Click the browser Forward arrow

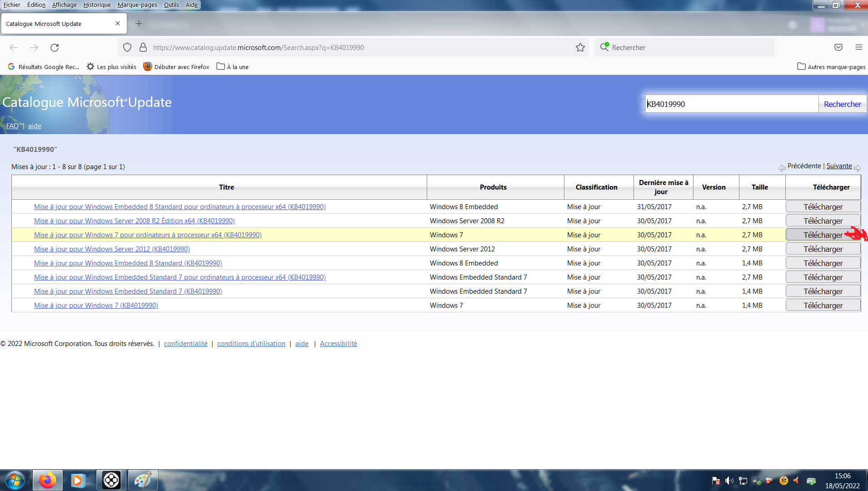34,47
